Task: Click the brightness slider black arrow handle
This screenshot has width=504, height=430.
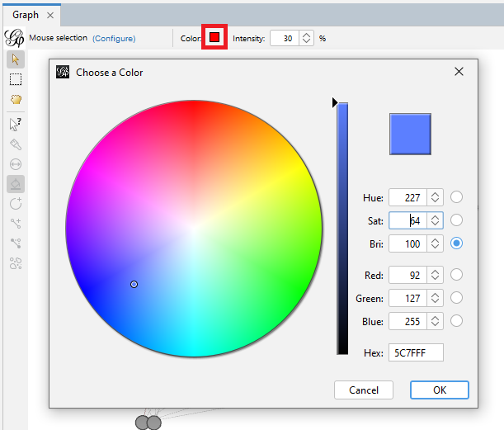Action: point(335,103)
